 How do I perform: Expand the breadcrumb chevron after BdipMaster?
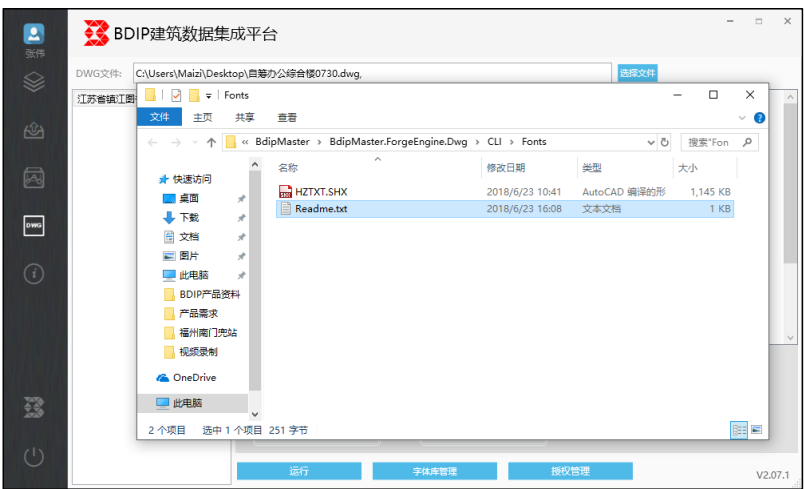[x=319, y=142]
